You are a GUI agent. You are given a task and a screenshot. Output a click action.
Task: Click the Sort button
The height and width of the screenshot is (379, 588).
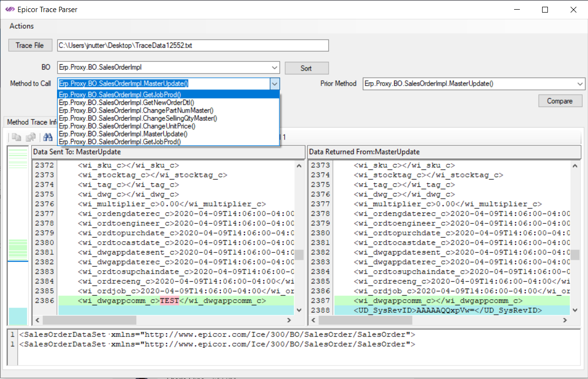306,68
